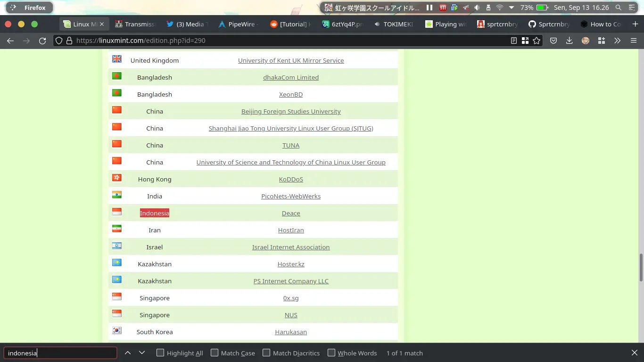Image resolution: width=644 pixels, height=362 pixels.
Task: Open the volume tray icon
Action: [x=477, y=8]
